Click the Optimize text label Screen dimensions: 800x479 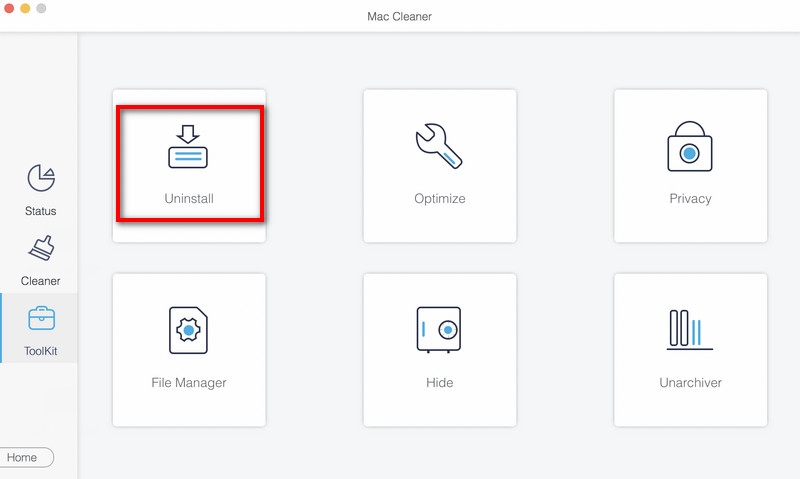(439, 199)
